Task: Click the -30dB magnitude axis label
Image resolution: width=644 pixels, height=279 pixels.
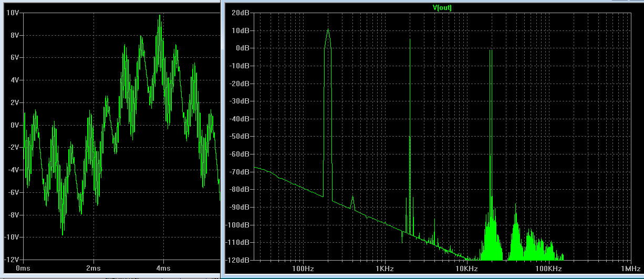Action: coord(240,101)
